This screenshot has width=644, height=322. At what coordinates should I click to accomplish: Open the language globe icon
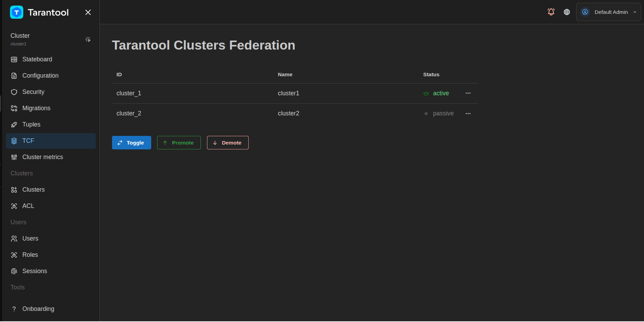567,12
